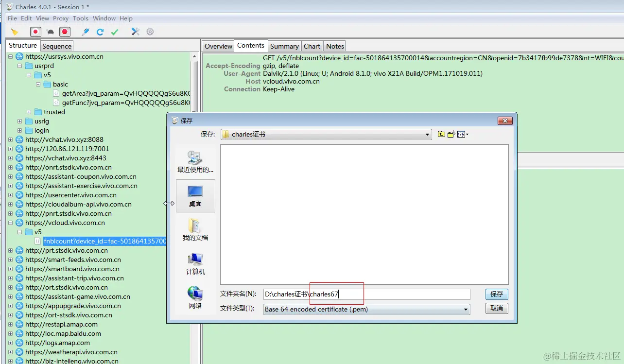Click the 取消 (Cancel) button
624x364 pixels.
click(497, 308)
